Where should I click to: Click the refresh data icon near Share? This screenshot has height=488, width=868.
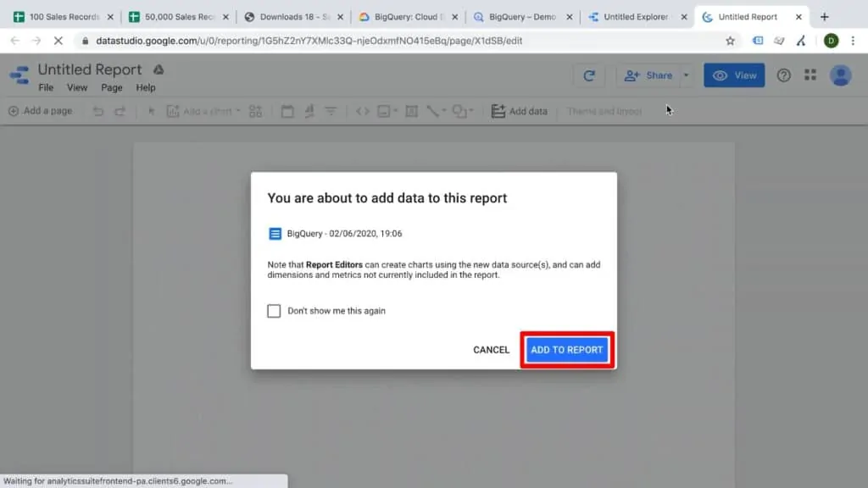tap(589, 75)
